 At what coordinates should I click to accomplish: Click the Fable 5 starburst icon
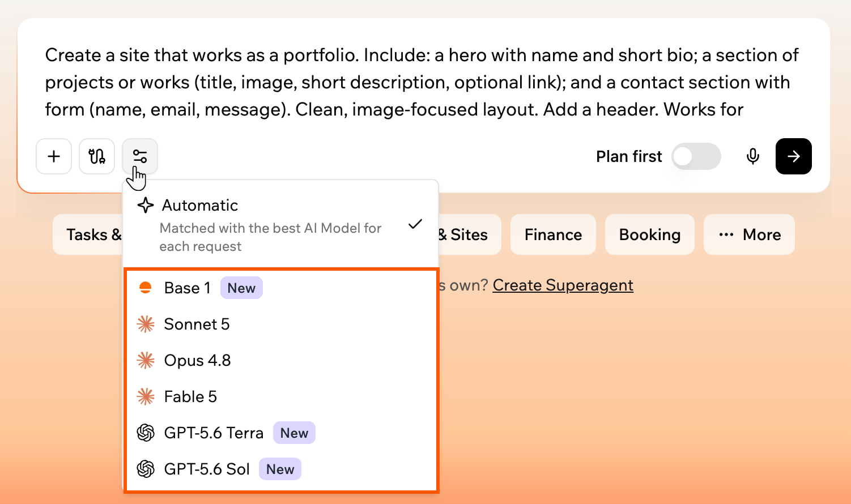146,396
